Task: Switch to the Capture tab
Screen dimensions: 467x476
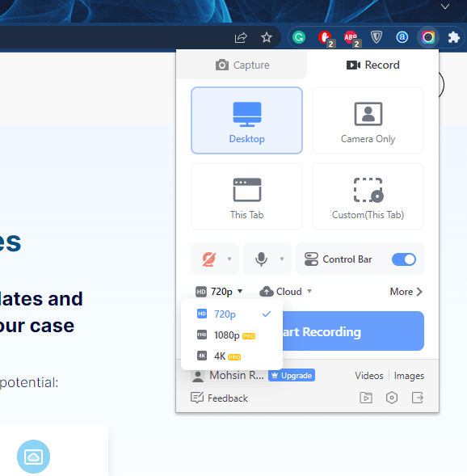Action: [x=242, y=65]
